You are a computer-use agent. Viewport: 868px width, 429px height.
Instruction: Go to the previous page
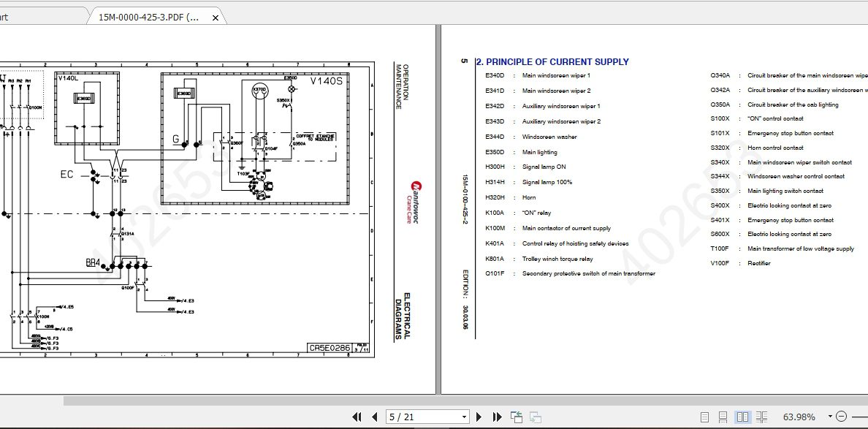click(373, 416)
